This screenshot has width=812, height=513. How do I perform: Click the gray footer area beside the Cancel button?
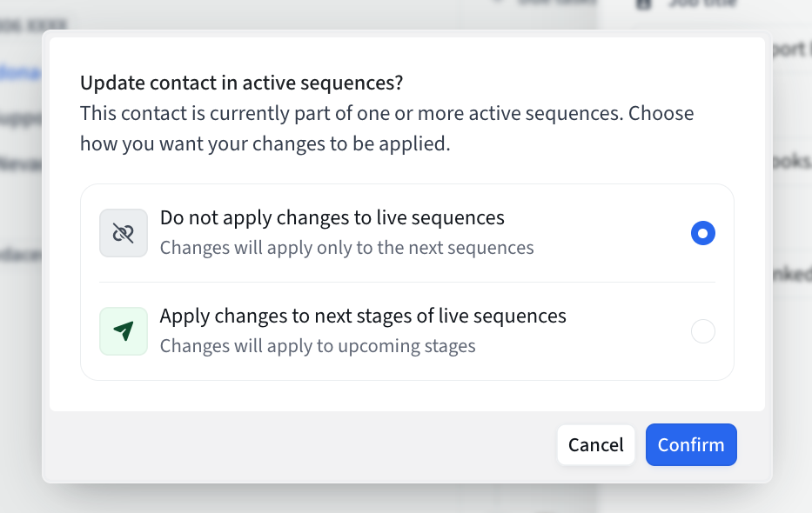(x=300, y=444)
